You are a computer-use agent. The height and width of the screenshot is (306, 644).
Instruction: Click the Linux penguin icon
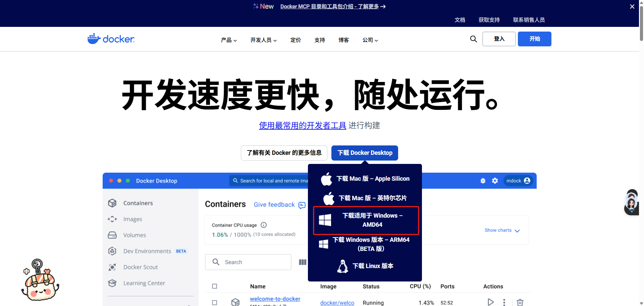click(342, 266)
